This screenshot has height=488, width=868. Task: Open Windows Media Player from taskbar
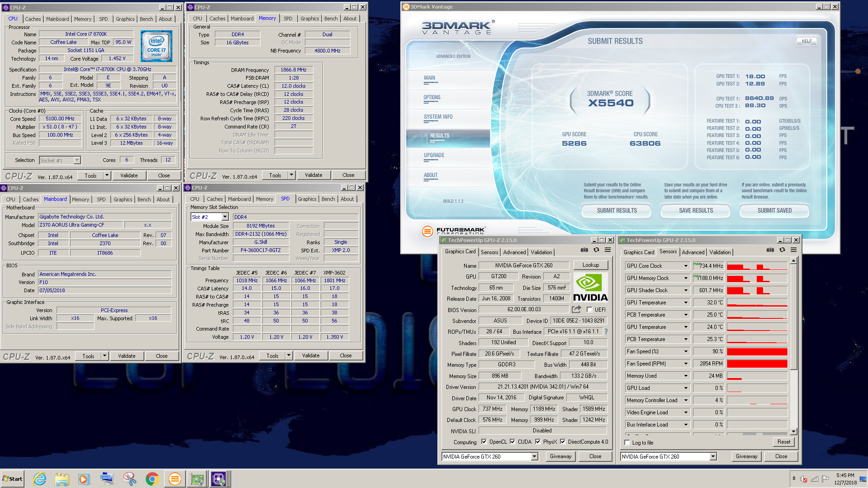coord(84,479)
